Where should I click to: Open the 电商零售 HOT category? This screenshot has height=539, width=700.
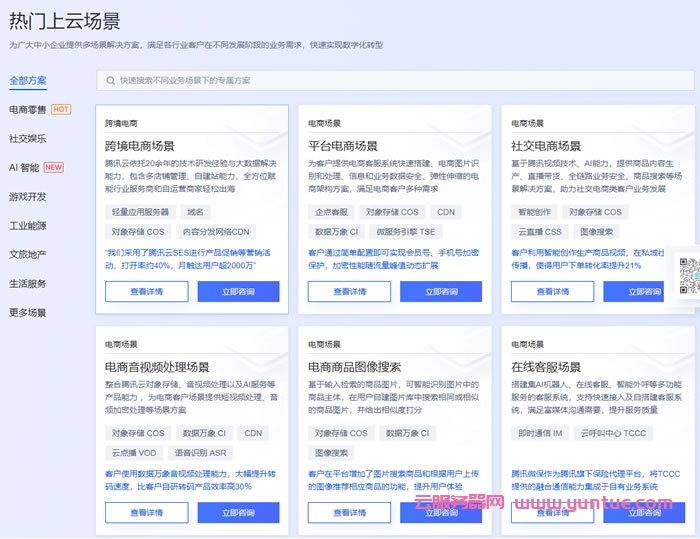(x=28, y=109)
